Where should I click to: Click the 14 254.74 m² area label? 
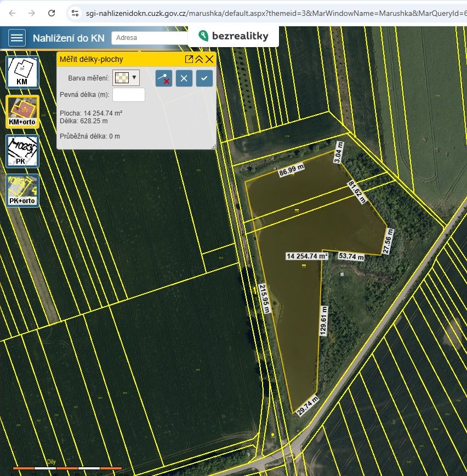tap(306, 256)
